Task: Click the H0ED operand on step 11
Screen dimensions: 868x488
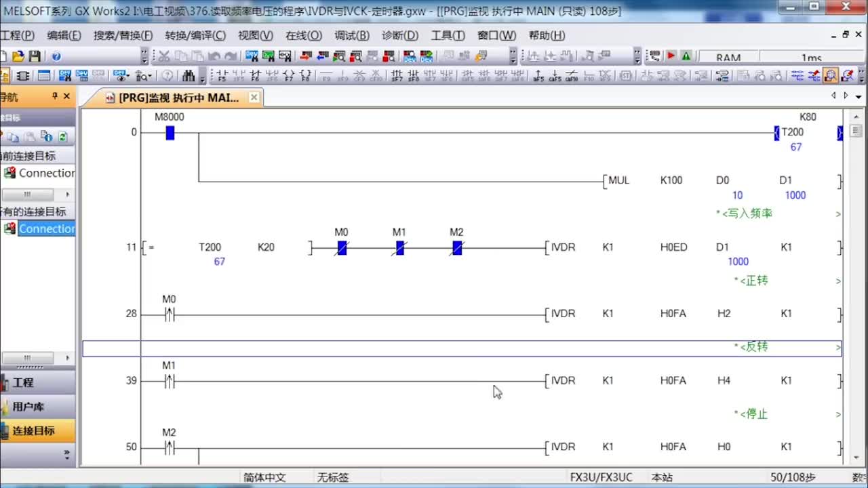Action: tap(673, 247)
